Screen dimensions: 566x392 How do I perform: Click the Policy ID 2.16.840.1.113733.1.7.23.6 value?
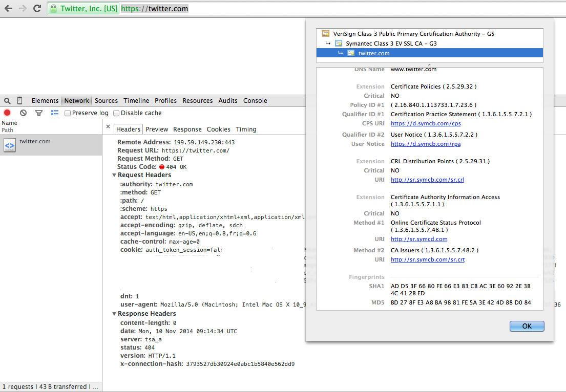click(x=433, y=105)
